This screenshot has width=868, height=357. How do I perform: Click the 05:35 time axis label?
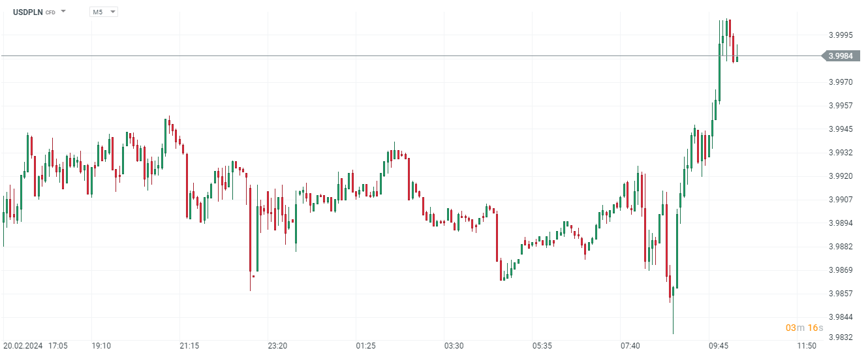[542, 345]
